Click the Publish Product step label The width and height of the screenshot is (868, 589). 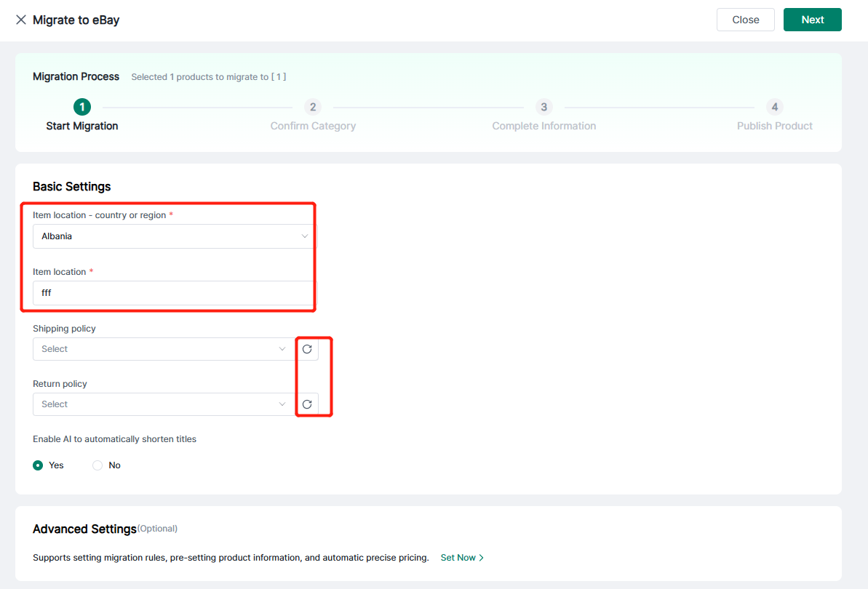click(774, 126)
